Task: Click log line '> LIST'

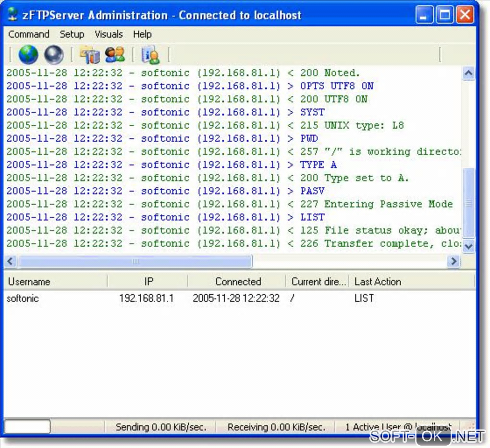Action: click(166, 217)
